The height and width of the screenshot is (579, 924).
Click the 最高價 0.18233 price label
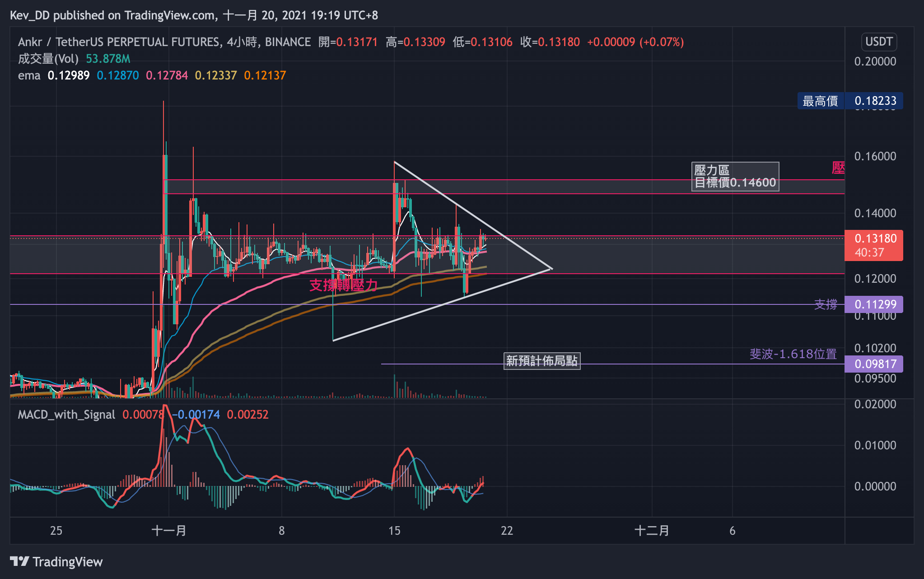pos(850,101)
